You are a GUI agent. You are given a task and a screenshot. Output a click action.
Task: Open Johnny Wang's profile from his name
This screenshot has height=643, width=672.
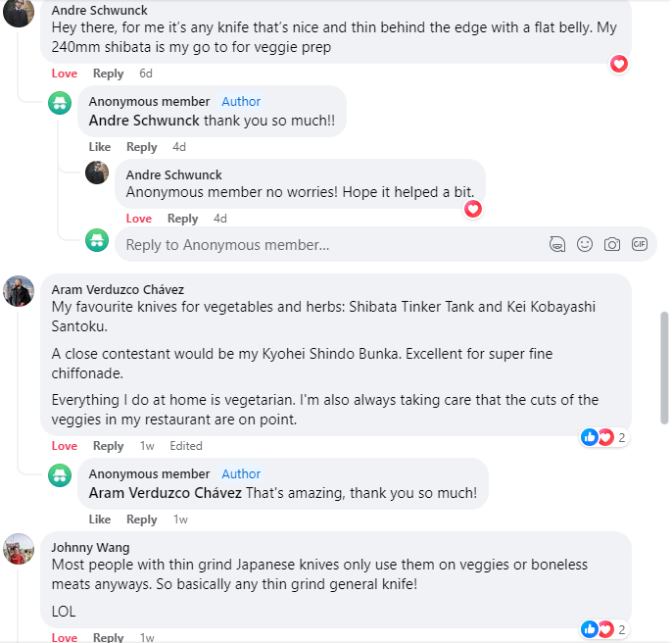(90, 547)
